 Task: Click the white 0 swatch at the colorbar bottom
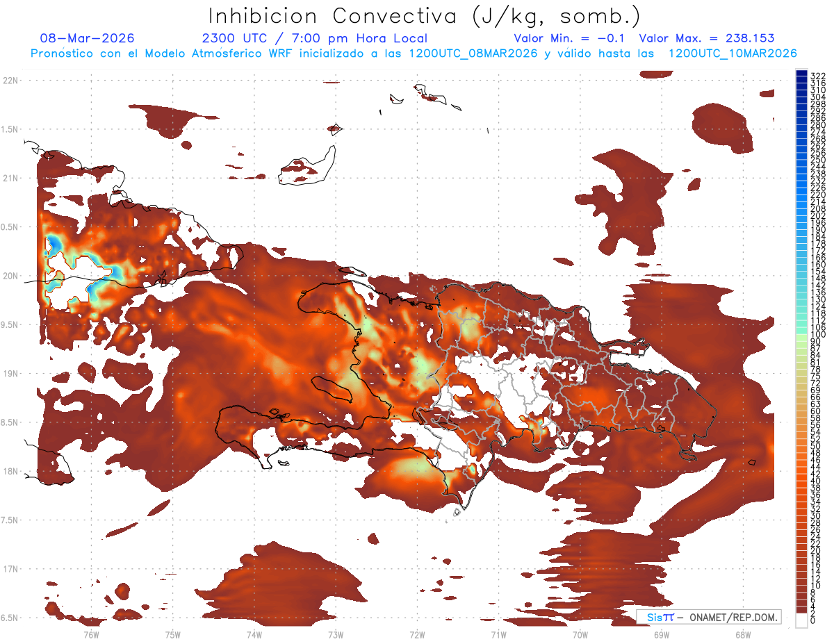coord(801,620)
